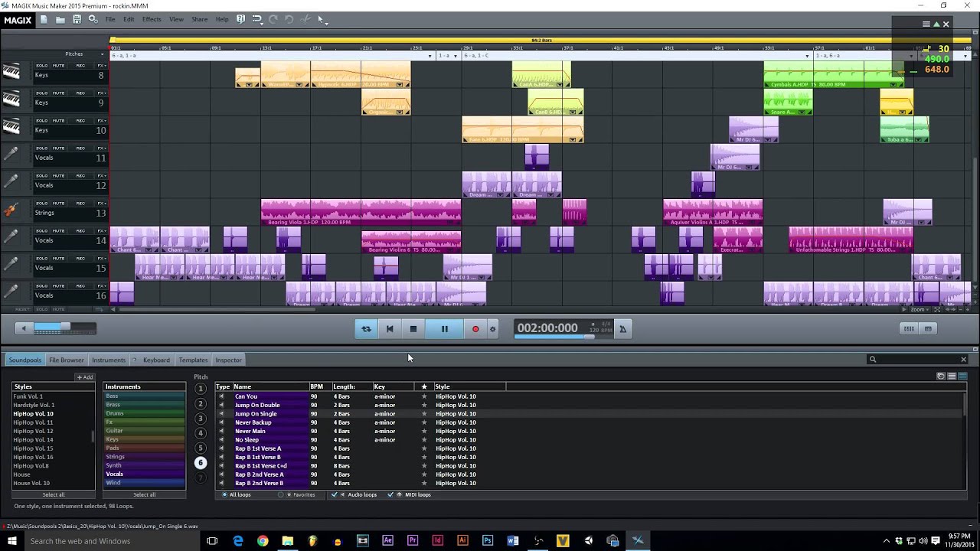Click Add button above Styles list
Image resolution: width=980 pixels, height=551 pixels.
click(x=84, y=377)
